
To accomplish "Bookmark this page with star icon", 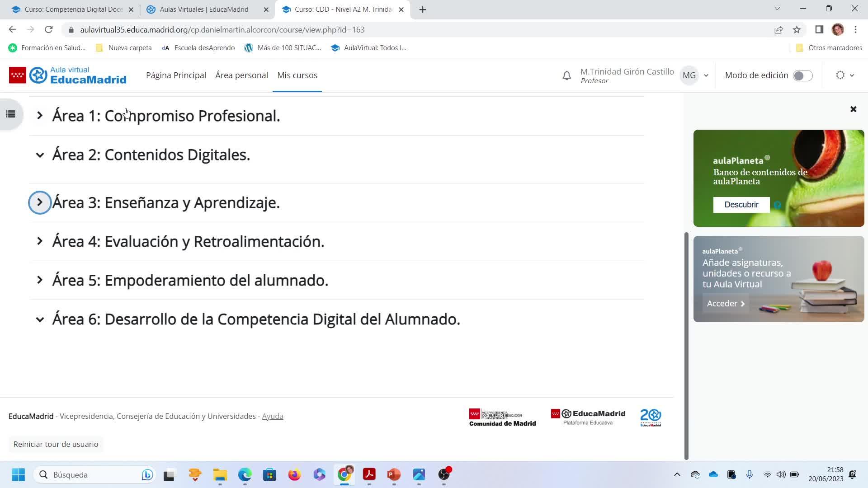I will (797, 30).
